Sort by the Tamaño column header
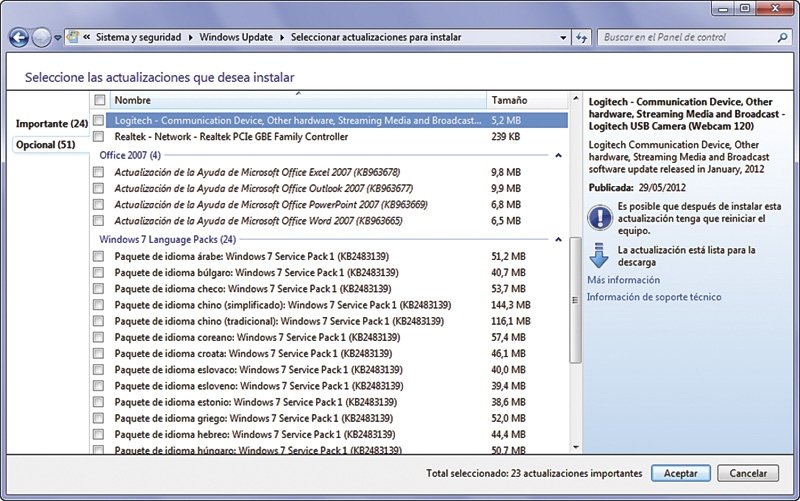 tap(528, 100)
